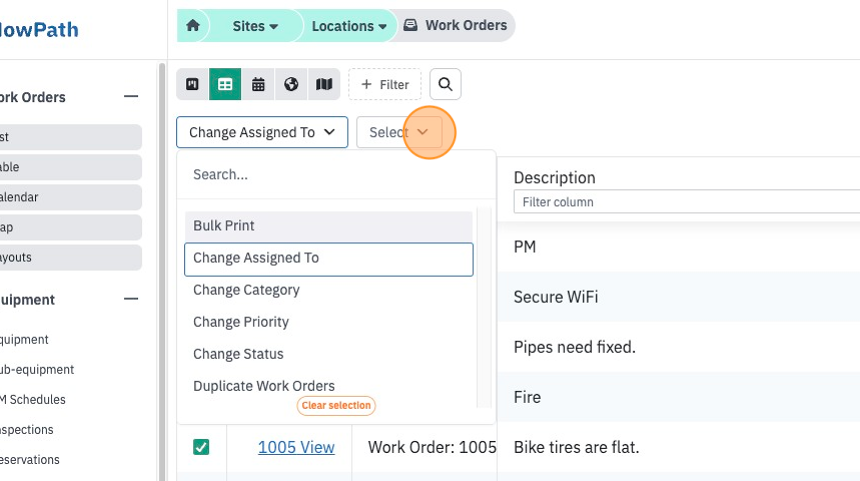
Task: Collapse the Work Orders sidebar section
Action: pyautogui.click(x=131, y=97)
